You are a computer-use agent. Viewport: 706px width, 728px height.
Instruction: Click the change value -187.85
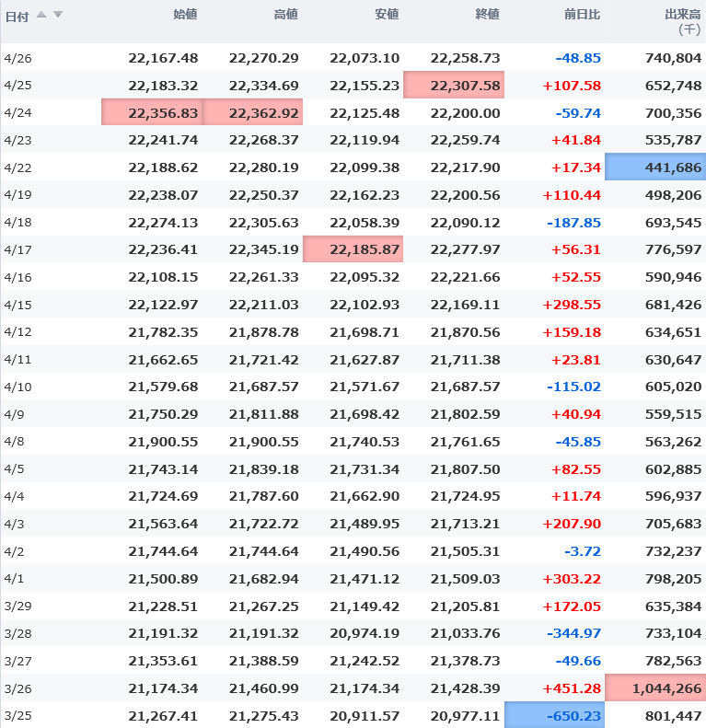(574, 223)
